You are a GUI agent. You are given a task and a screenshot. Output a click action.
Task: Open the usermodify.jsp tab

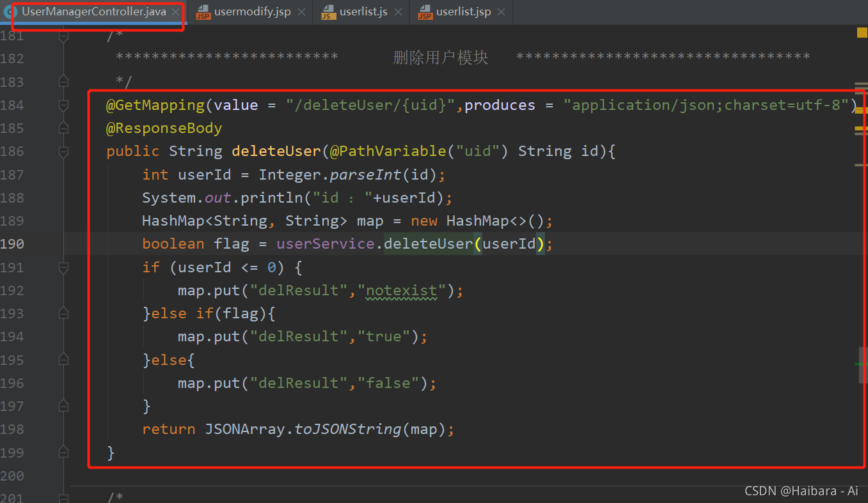pyautogui.click(x=252, y=12)
